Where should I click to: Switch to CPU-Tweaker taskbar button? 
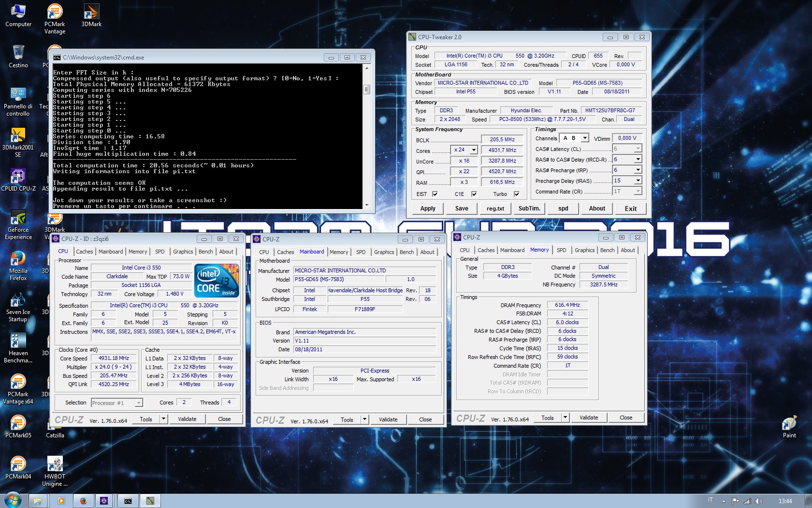(150, 501)
